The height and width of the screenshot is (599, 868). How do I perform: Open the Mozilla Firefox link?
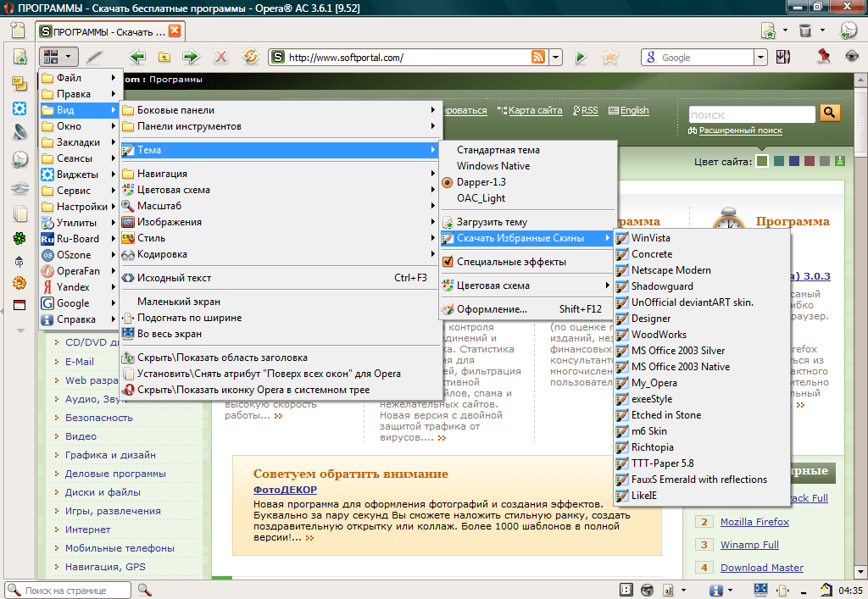(754, 522)
